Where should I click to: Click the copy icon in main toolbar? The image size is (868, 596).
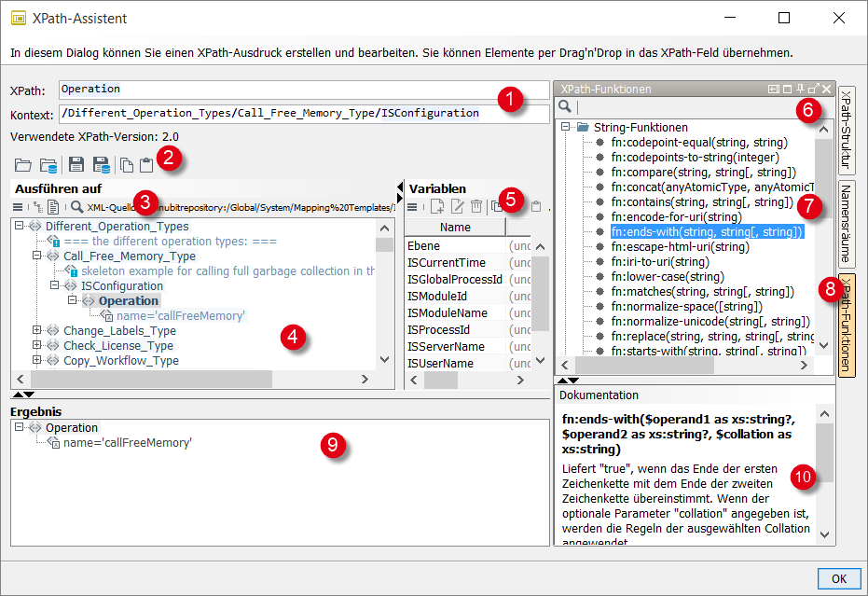click(127, 165)
